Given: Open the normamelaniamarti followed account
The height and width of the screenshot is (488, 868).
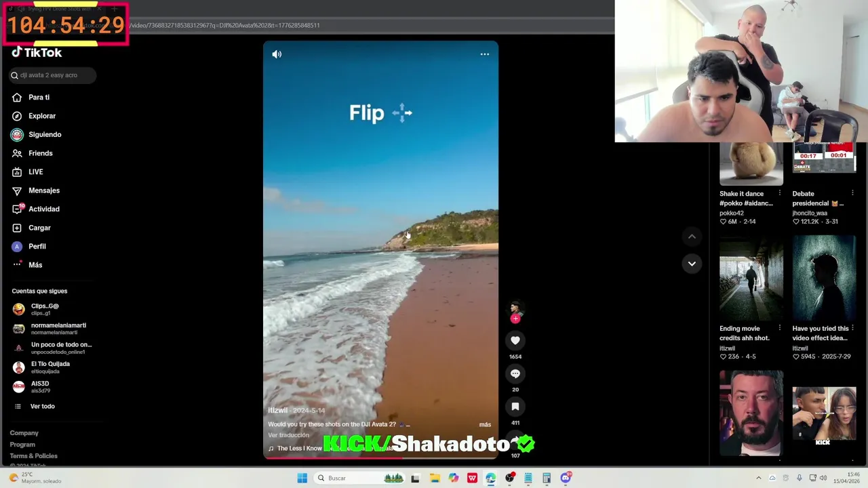Looking at the screenshot, I should (x=50, y=329).
